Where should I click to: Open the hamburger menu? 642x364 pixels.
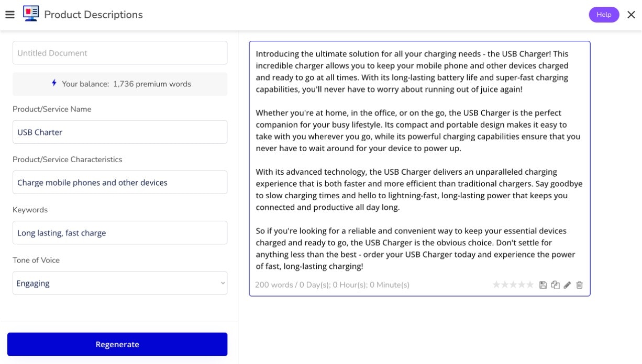pyautogui.click(x=9, y=15)
